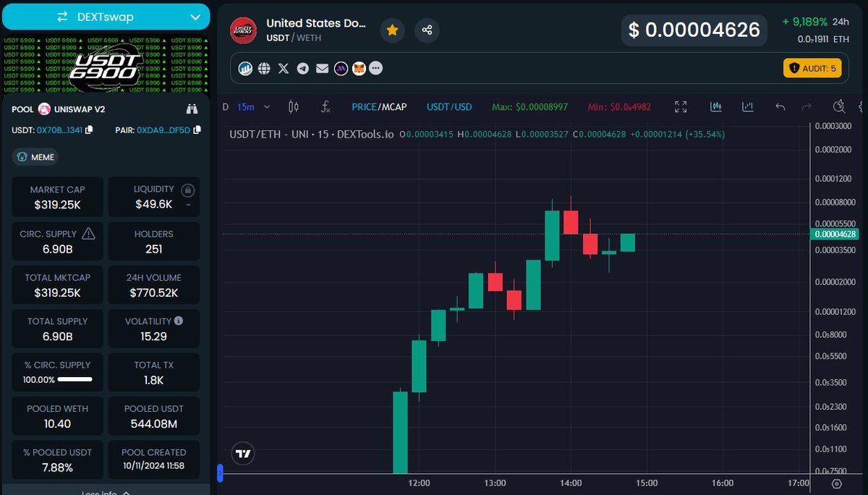Click the Max: $0.00008997 label
Image resolution: width=868 pixels, height=495 pixels.
[x=529, y=107]
